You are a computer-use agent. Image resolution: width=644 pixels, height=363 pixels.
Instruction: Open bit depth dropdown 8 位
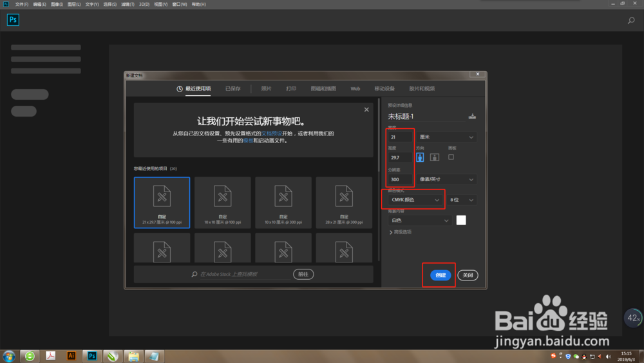(x=462, y=200)
